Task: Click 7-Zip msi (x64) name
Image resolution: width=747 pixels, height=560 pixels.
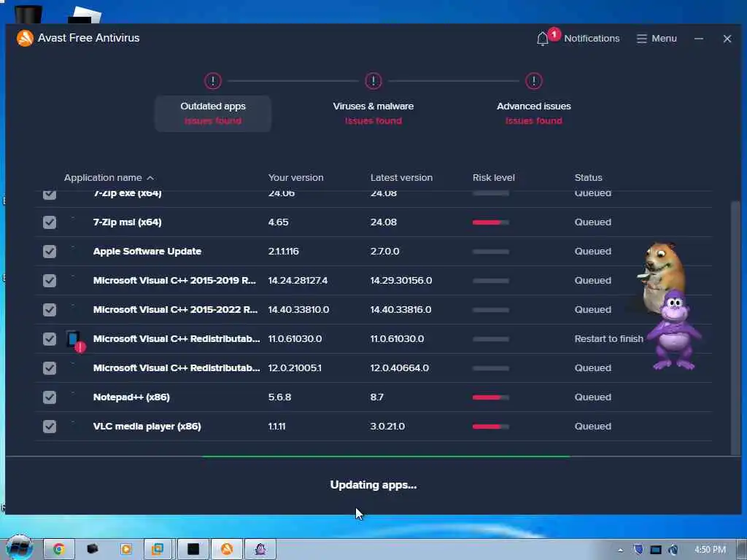Action: (127, 222)
